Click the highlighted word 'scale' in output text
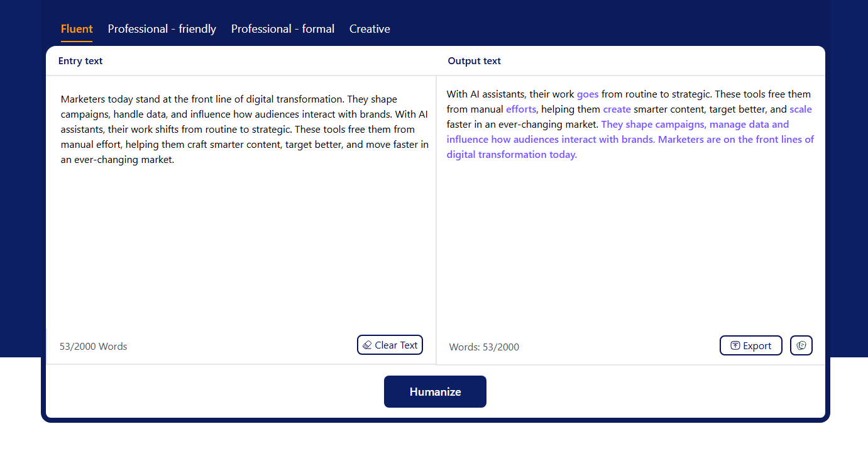Image resolution: width=868 pixels, height=458 pixels. [x=801, y=109]
